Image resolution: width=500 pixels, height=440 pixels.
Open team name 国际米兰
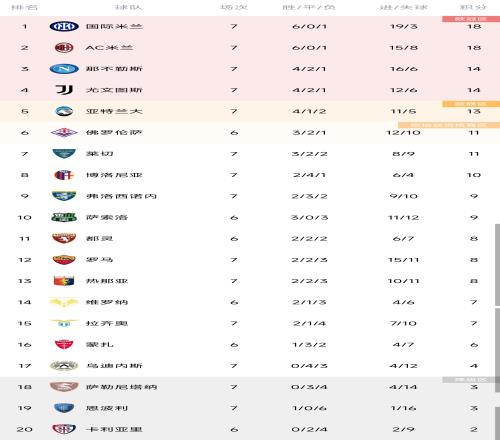pyautogui.click(x=114, y=26)
